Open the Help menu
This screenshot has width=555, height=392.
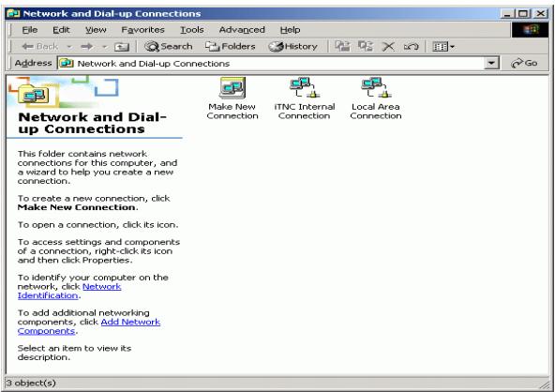(x=290, y=30)
